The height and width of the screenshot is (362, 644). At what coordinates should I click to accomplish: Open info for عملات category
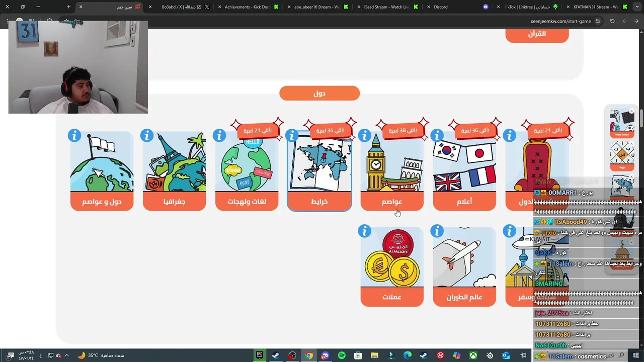364,231
